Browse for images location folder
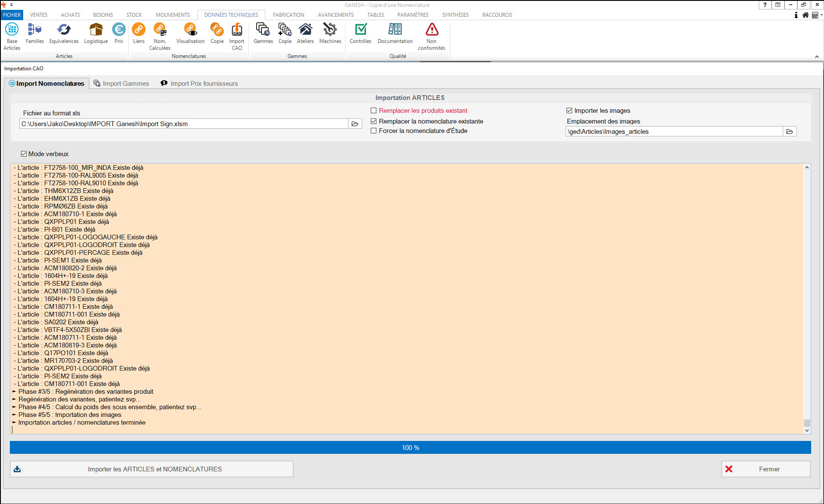Screen dimensions: 824x504 click(x=790, y=132)
